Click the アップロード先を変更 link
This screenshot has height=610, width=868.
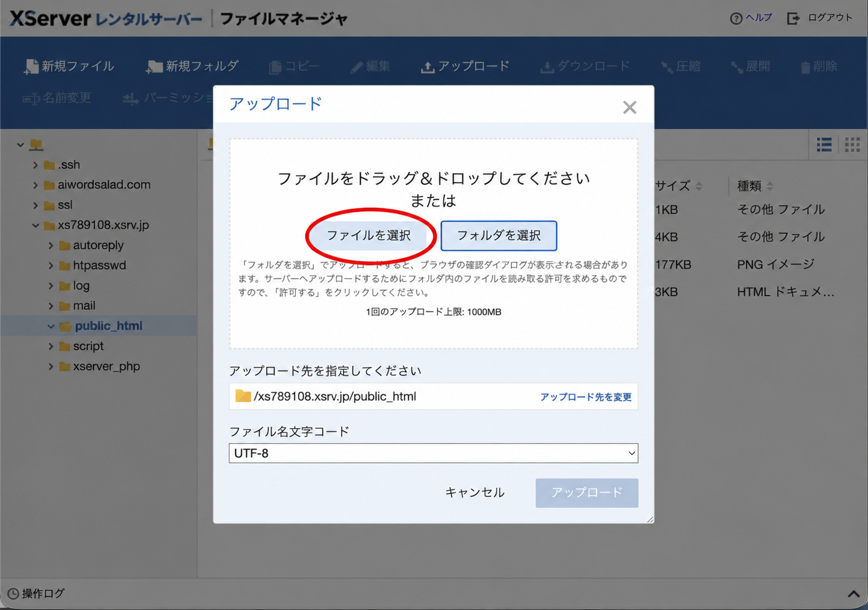pyautogui.click(x=585, y=397)
